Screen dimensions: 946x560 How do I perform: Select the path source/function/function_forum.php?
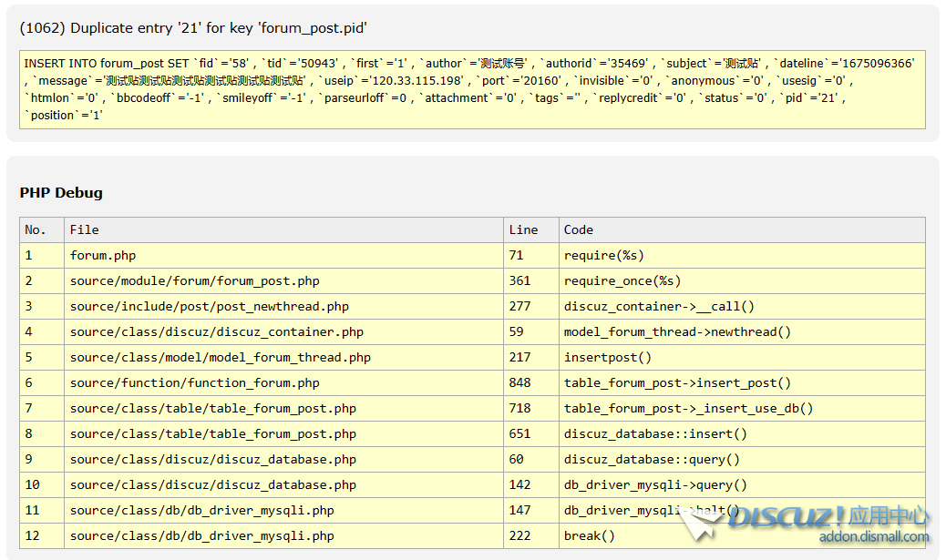[195, 382]
